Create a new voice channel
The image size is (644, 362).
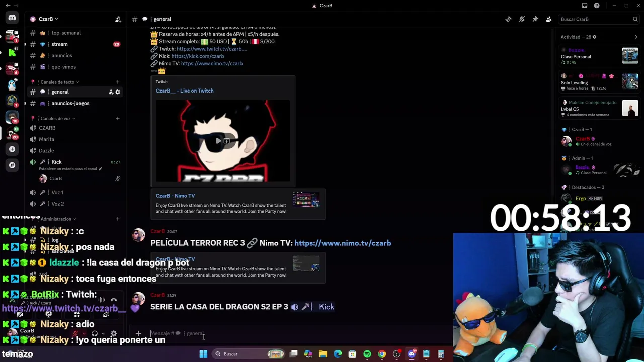(118, 118)
